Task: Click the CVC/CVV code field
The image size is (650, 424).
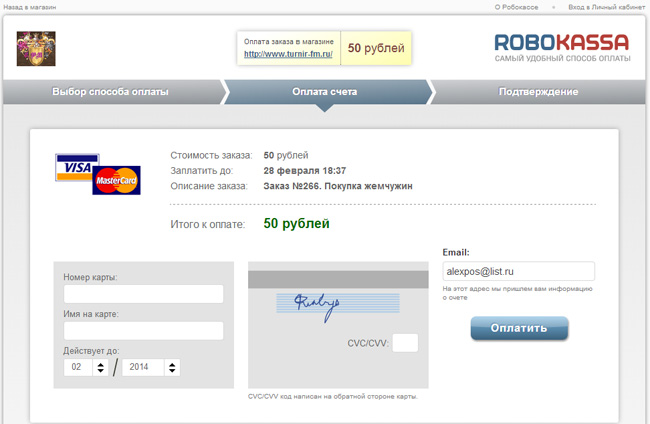Action: click(405, 343)
